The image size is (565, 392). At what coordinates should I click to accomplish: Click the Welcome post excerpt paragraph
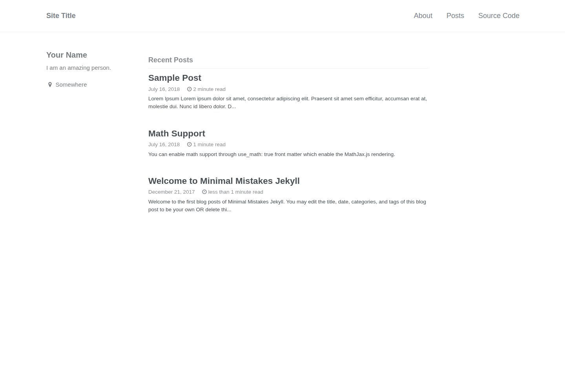pos(287,206)
